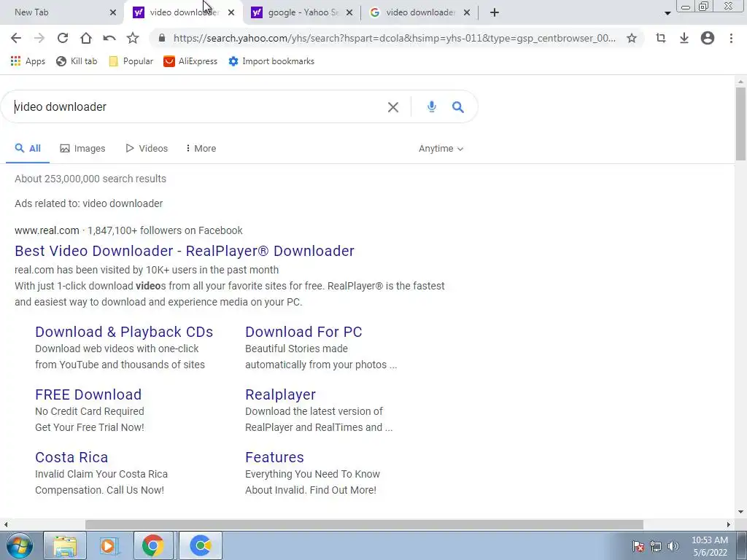
Task: Open the user profile avatar
Action: click(x=708, y=38)
